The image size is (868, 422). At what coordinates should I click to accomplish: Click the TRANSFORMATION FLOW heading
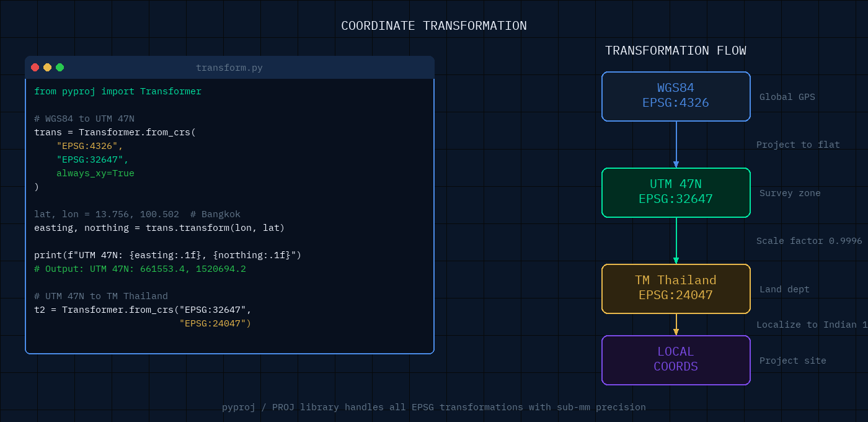click(676, 51)
